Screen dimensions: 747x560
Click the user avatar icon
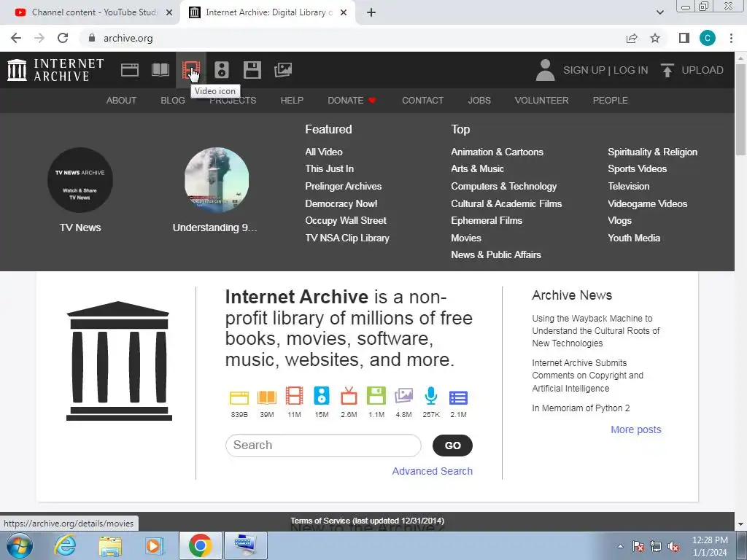coord(545,70)
